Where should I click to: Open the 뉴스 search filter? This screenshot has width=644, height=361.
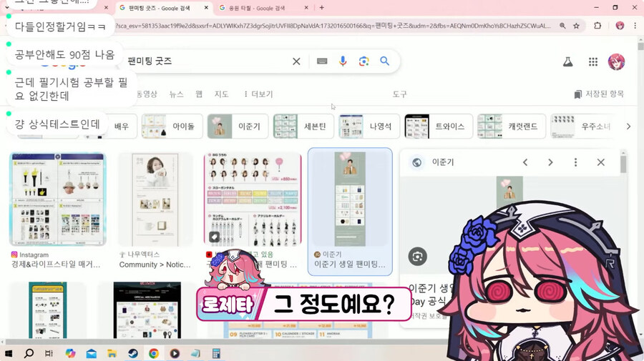(176, 94)
